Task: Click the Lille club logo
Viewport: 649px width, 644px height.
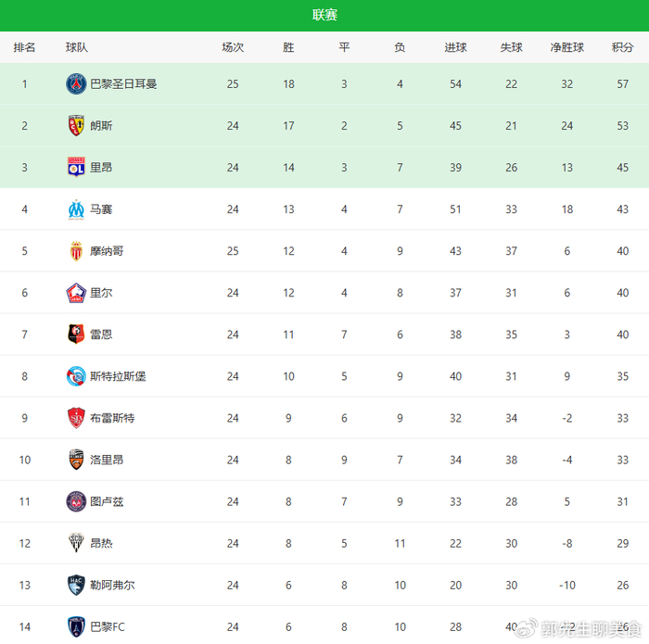Action: click(76, 293)
